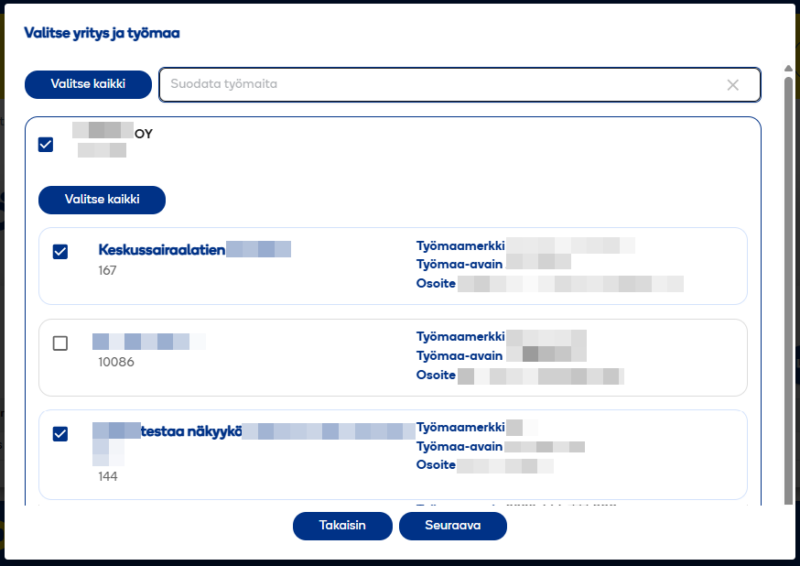Viewport: 800px width, 566px height.
Task: Click the site number 10086
Action: [x=115, y=362]
